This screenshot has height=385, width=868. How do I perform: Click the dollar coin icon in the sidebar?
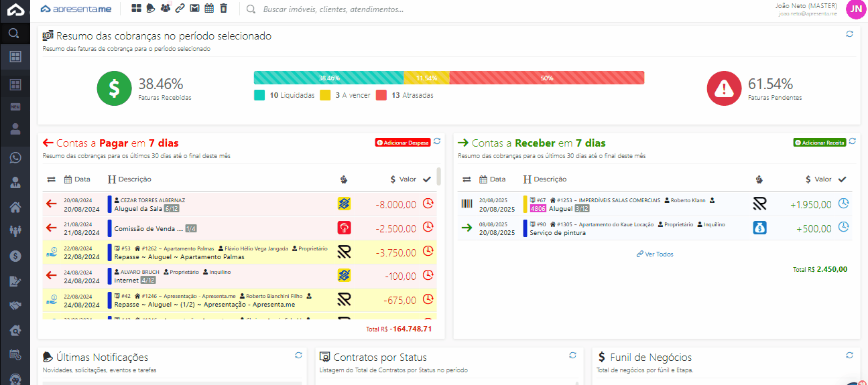[x=15, y=256]
